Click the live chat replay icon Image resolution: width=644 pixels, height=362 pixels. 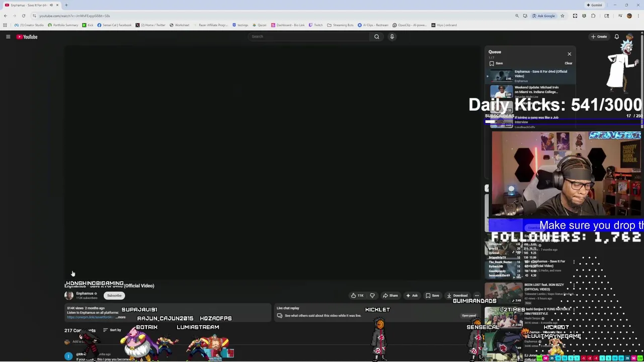coord(280,316)
